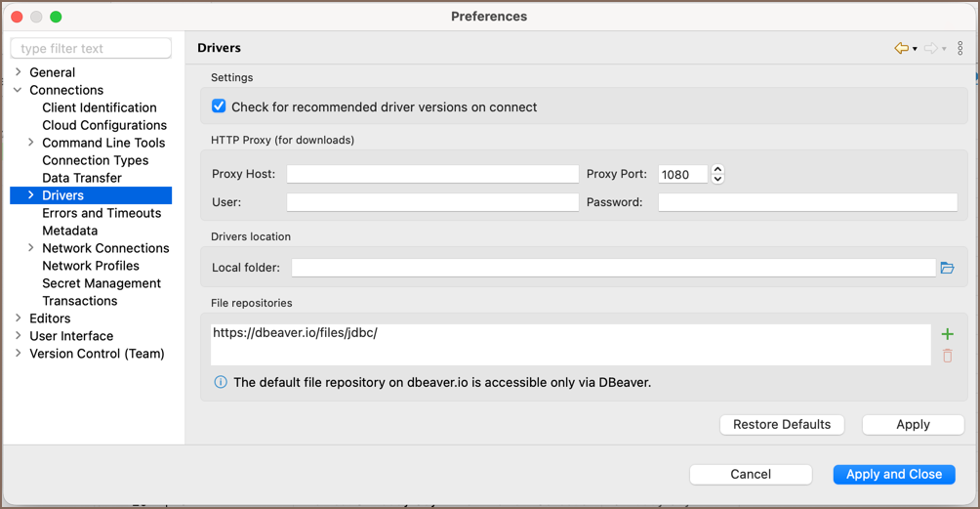980x509 pixels.
Task: Click the Restore Defaults button
Action: pos(782,424)
